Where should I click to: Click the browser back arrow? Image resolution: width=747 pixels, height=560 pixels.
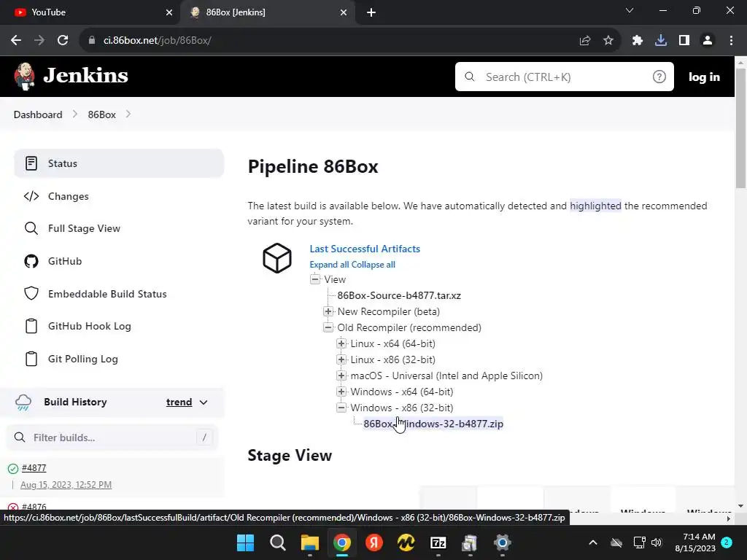tap(16, 41)
